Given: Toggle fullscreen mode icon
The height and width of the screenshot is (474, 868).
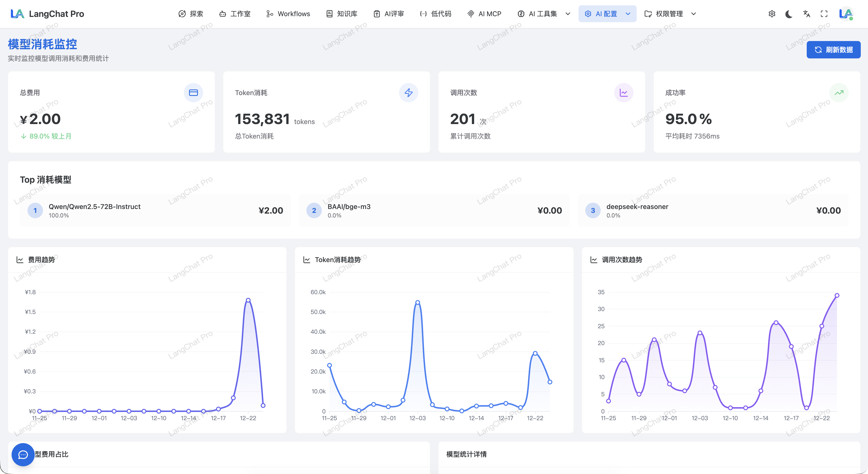Looking at the screenshot, I should pyautogui.click(x=824, y=14).
